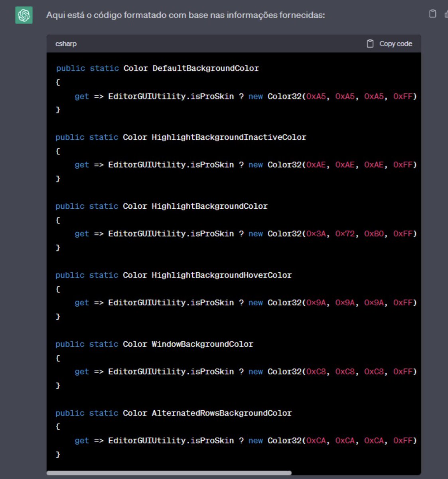Click the 0x72 hex value
The width and height of the screenshot is (448, 479).
(x=345, y=234)
